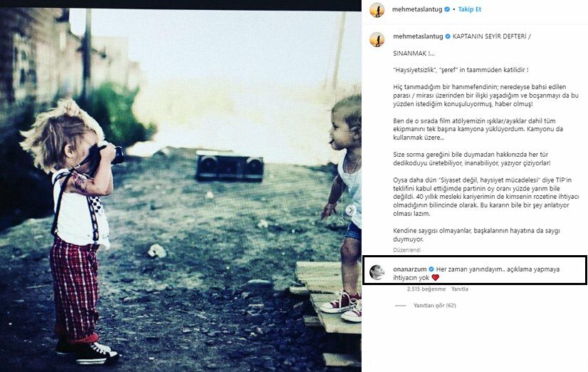This screenshot has width=588, height=372.
Task: Click the verified badge before KAPTANIN SEYİR DEFTERİ
Action: point(448,36)
